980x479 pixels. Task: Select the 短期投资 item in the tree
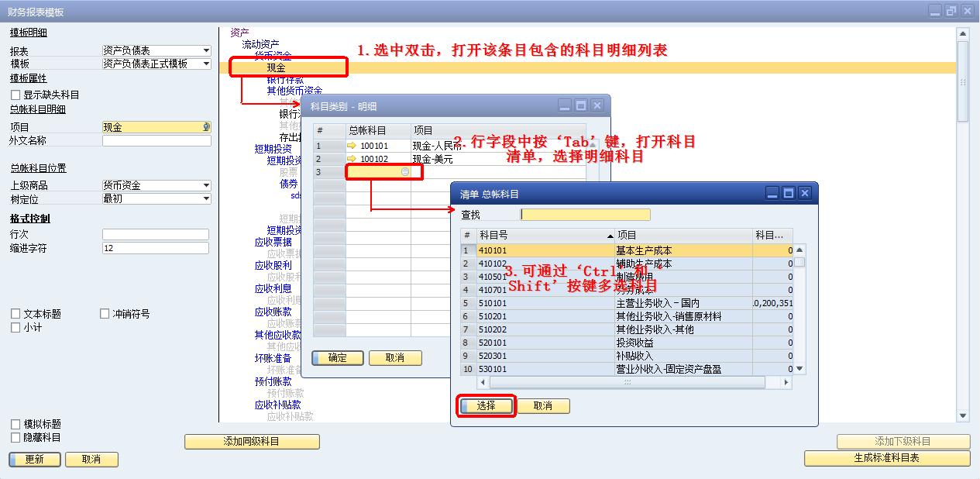click(273, 149)
